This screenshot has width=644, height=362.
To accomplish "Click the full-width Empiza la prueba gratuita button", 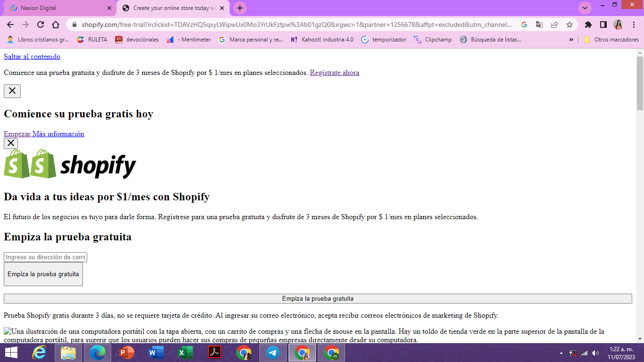I will (x=318, y=298).
